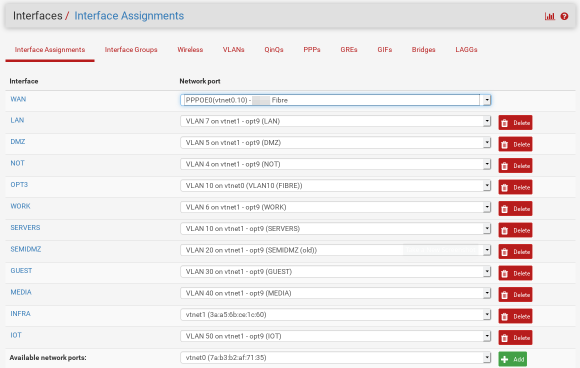Delete the OPT3 interface assignment
The height and width of the screenshot is (368, 580).
(515, 187)
